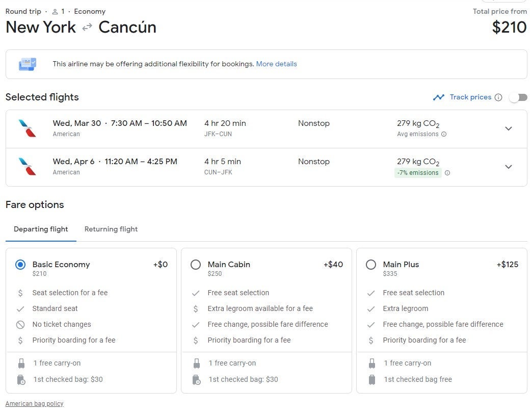Click info icon next to -7% emissions

[x=447, y=173]
